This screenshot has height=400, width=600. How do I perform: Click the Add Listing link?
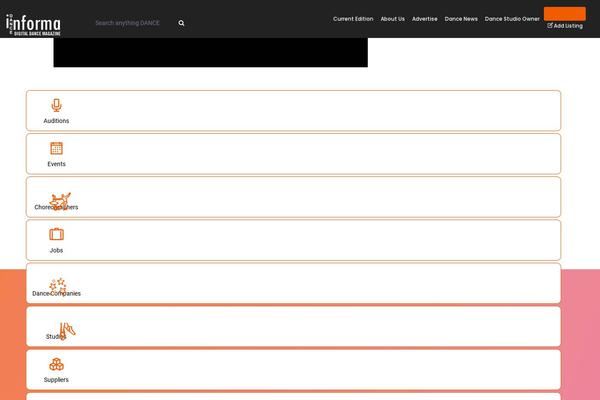(565, 26)
